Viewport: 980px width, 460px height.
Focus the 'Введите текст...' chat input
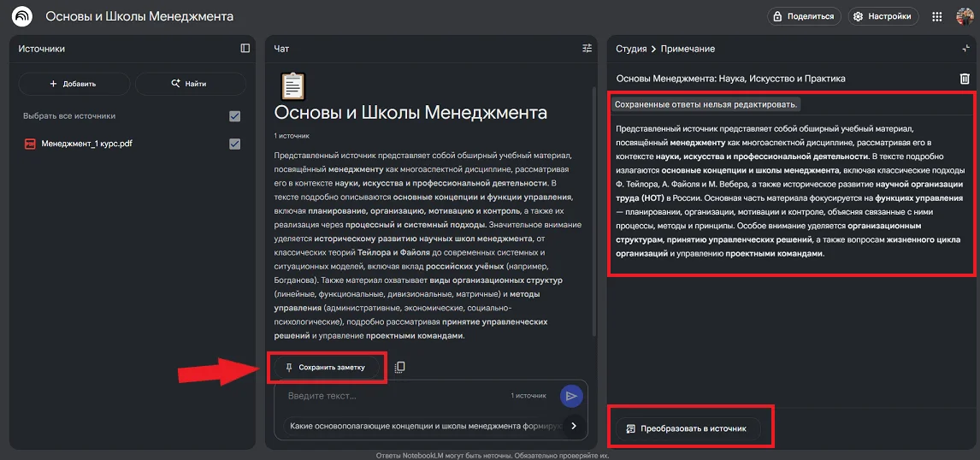coord(393,396)
